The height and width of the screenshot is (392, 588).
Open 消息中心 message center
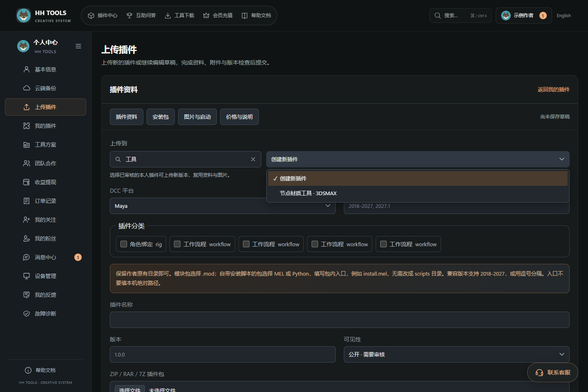coord(45,257)
